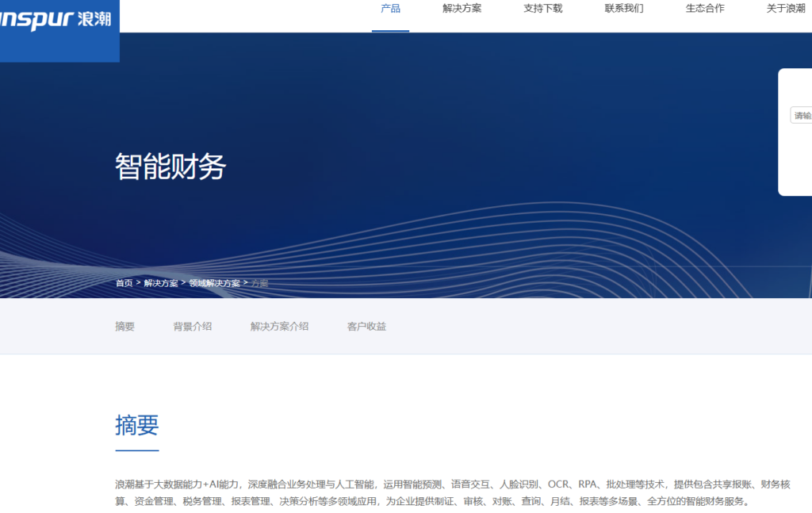Switch to the 摘要 section tab

pyautogui.click(x=124, y=326)
